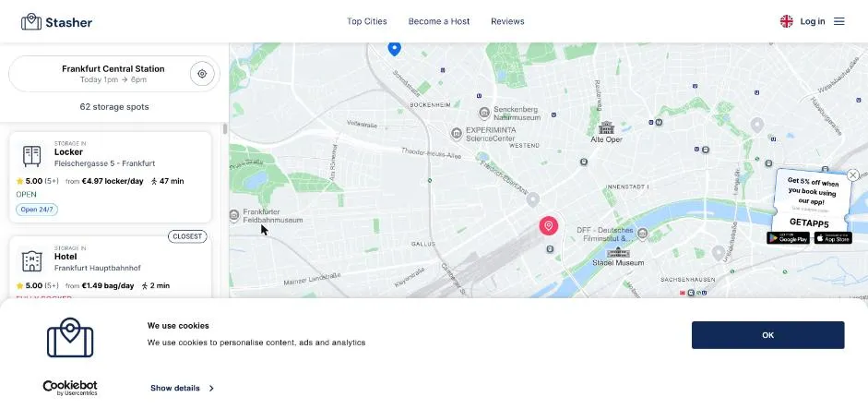
Task: Click DFF Deutsches Filminstitut map icon
Action: (x=642, y=234)
